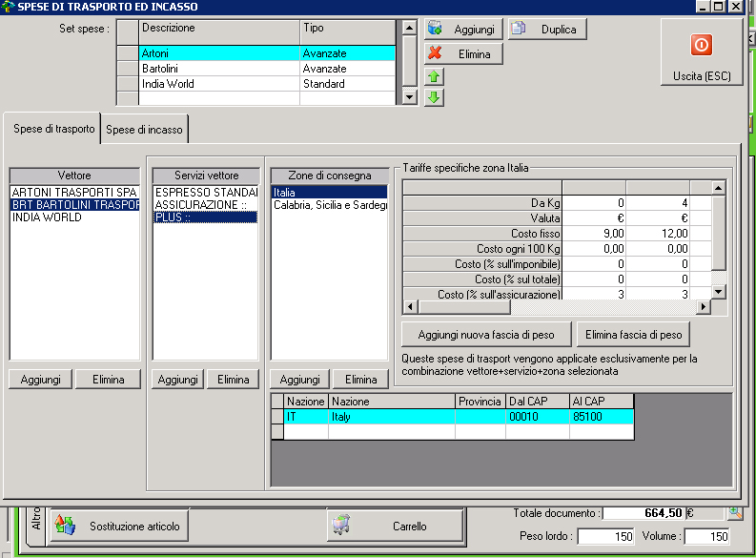Switch to the Spese di incasso tab

pyautogui.click(x=146, y=129)
